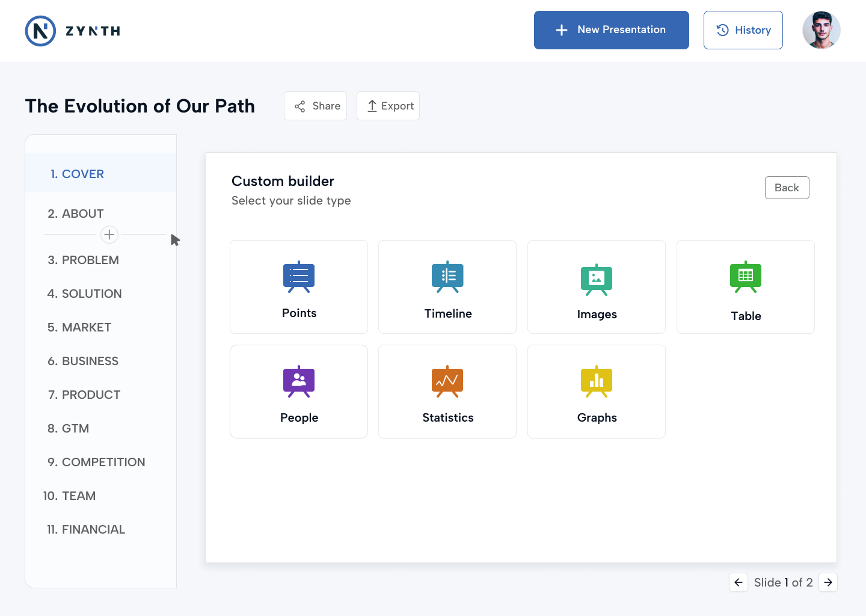
Task: Navigate to the 11. FINANCIAL section
Action: tap(86, 529)
